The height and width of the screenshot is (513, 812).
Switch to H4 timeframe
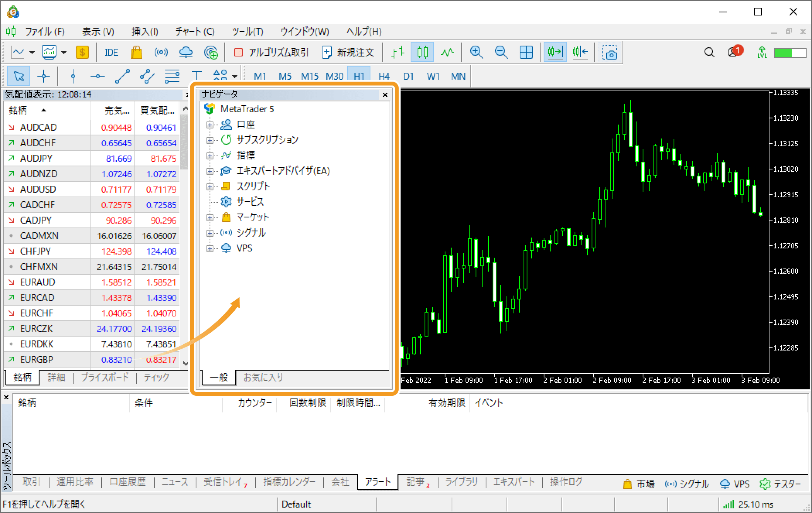pos(384,76)
